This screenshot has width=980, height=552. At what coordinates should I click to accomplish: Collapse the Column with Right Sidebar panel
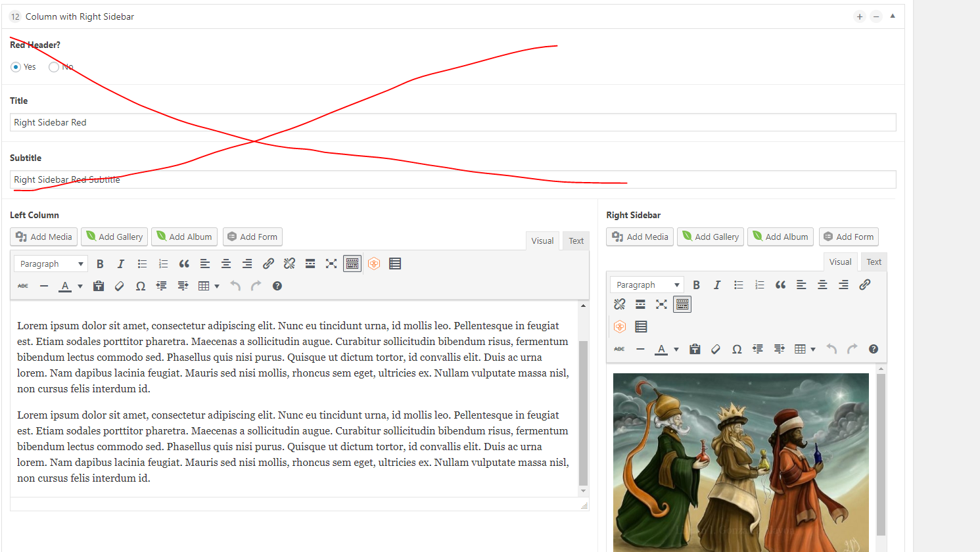tap(893, 16)
